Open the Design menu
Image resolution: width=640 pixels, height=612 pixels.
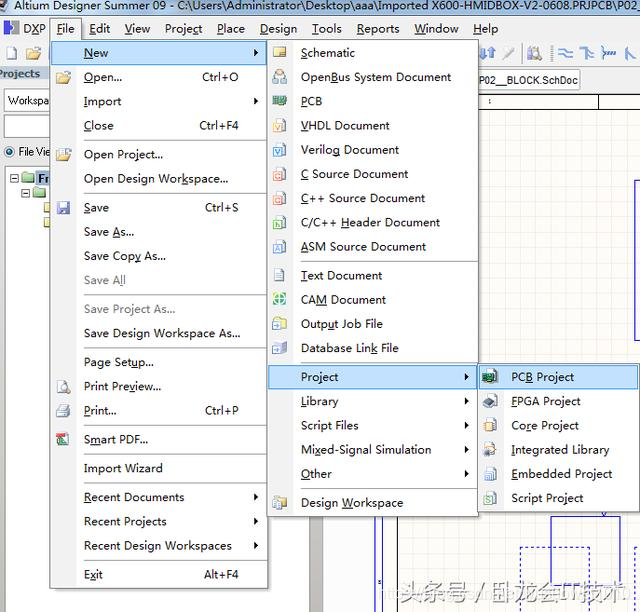(x=278, y=29)
